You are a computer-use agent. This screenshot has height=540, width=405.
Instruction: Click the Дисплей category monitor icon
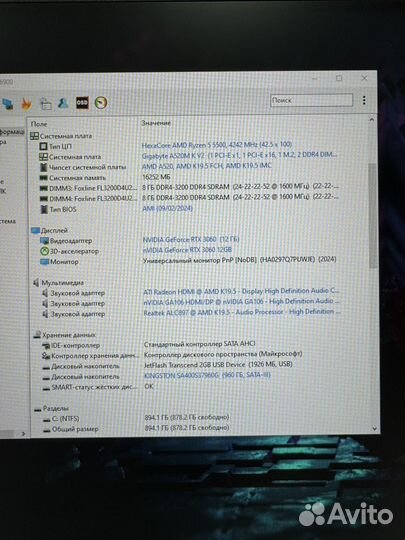pos(35,230)
